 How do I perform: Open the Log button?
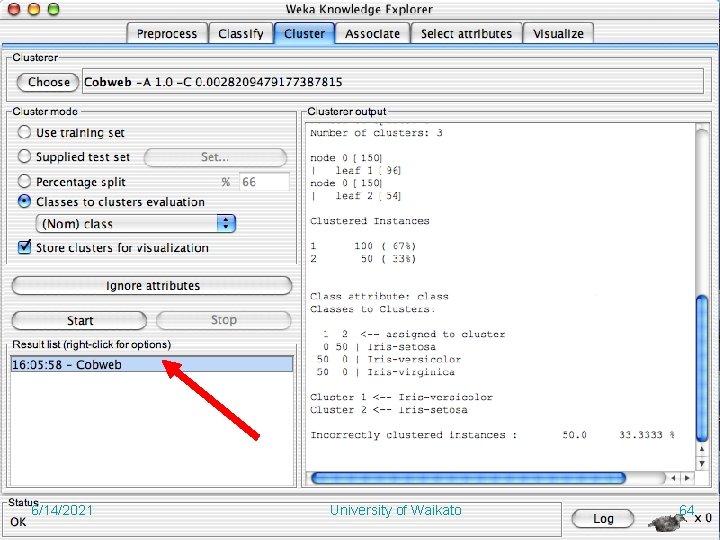tap(603, 519)
